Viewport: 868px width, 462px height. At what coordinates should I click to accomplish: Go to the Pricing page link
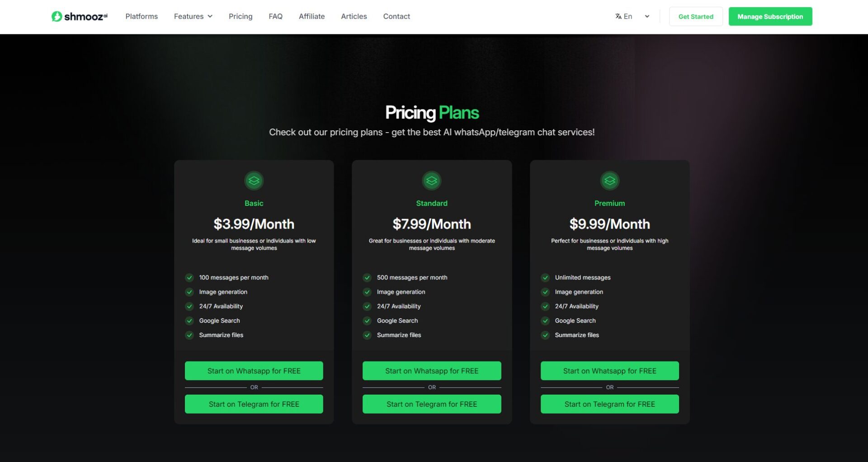241,16
